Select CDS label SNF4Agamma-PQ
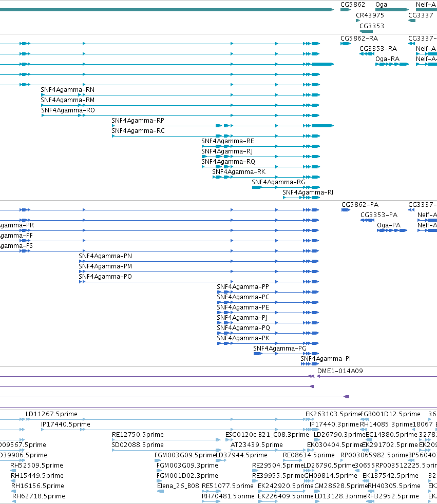 pos(243,328)
